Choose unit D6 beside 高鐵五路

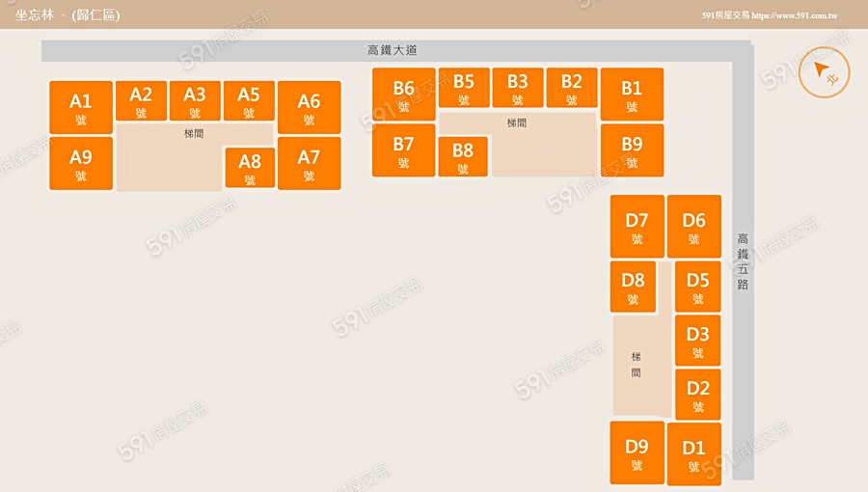coord(694,227)
